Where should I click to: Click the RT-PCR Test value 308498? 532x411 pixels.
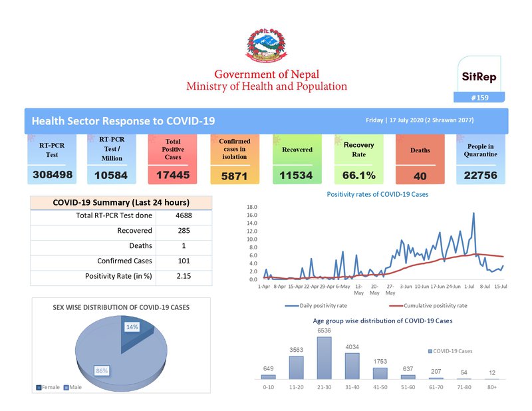pyautogui.click(x=53, y=174)
